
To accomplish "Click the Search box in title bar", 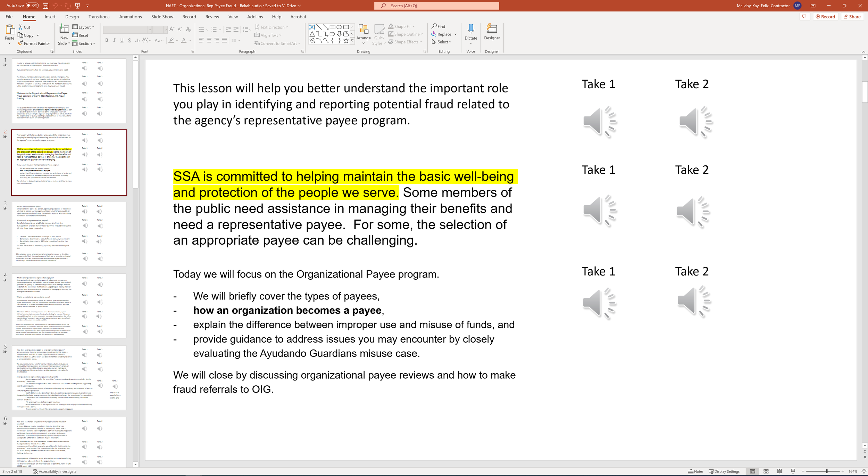I will [436, 6].
